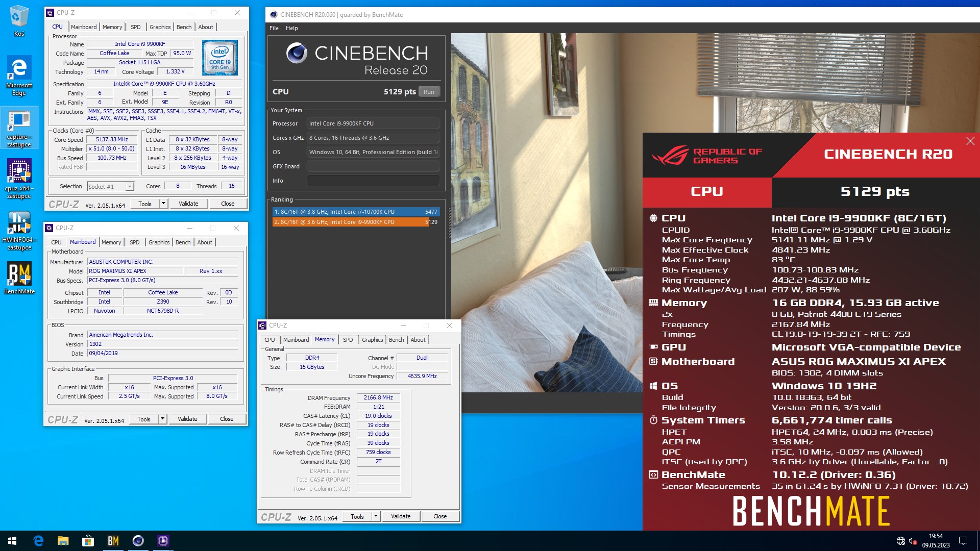Click the BENCHMATE logo at overlay bottom
Screen dimensions: 980x551
click(x=811, y=511)
